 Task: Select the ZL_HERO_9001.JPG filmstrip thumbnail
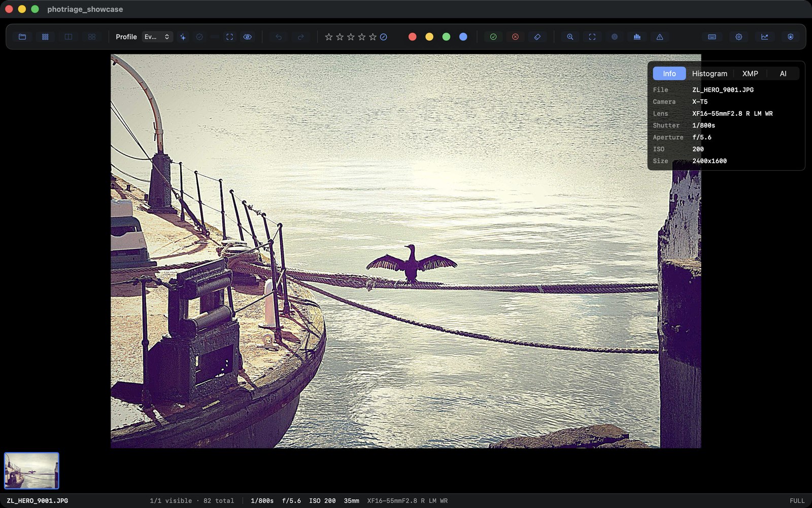pos(31,471)
